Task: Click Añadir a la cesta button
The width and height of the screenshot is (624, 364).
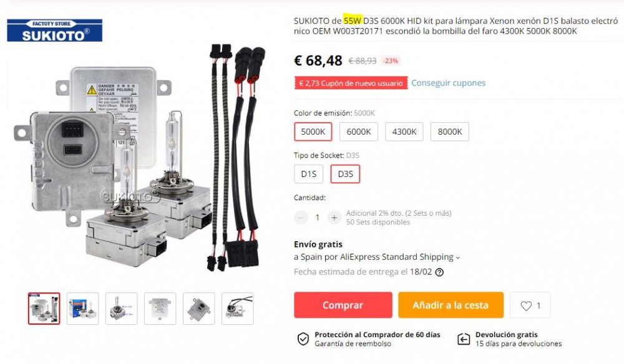Action: click(x=451, y=305)
